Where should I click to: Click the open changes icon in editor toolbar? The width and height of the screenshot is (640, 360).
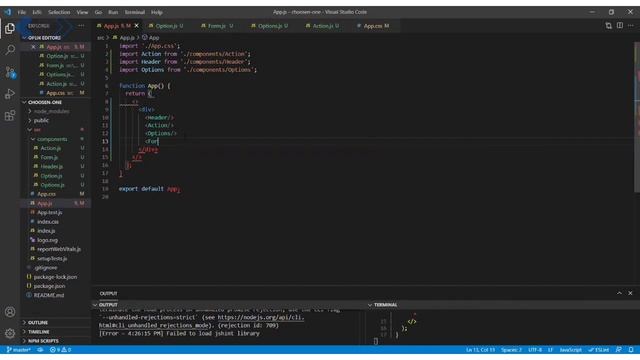pyautogui.click(x=609, y=25)
